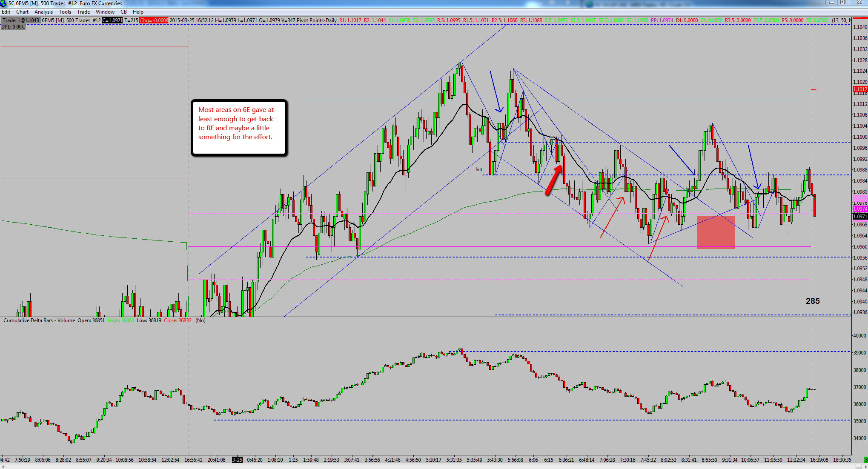
Task: Click the Sierra Chart globe icon in title bar
Action: point(4,3)
